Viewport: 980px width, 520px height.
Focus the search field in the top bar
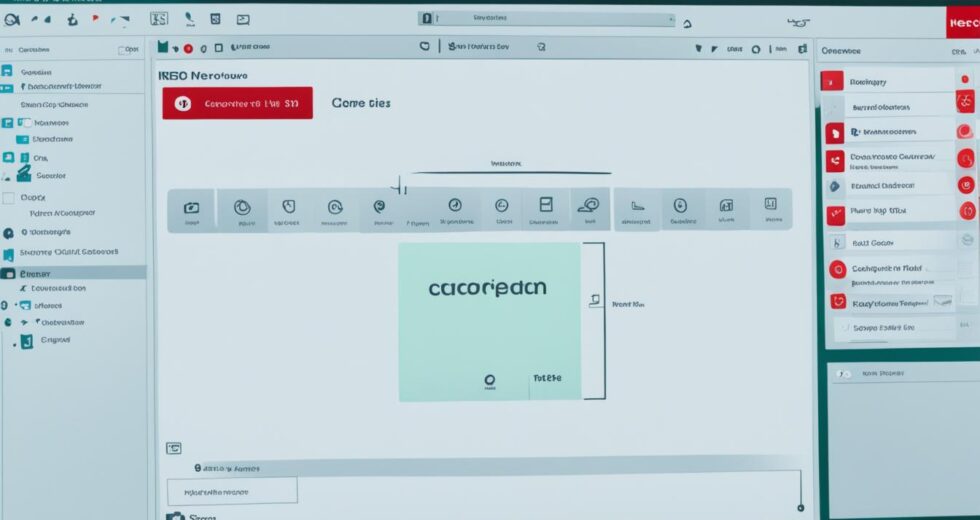tap(547, 19)
